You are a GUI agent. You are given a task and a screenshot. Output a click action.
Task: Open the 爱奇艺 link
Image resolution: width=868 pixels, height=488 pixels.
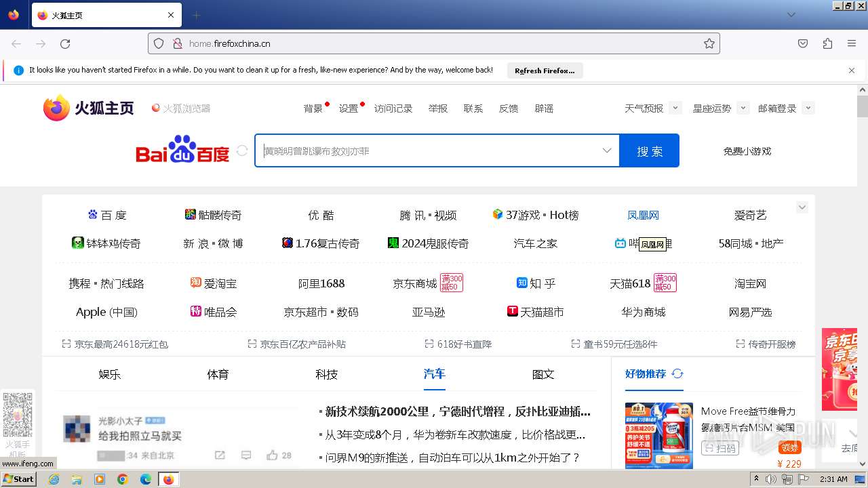coord(750,215)
